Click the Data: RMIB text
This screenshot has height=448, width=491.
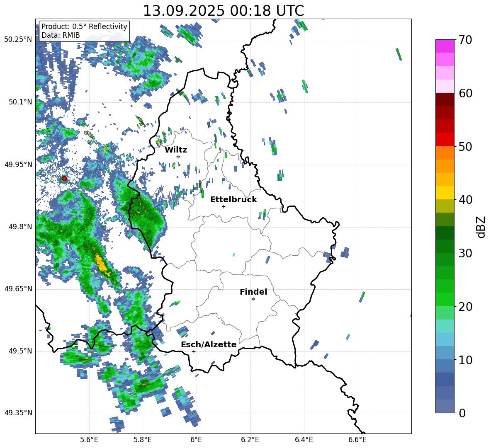click(61, 35)
